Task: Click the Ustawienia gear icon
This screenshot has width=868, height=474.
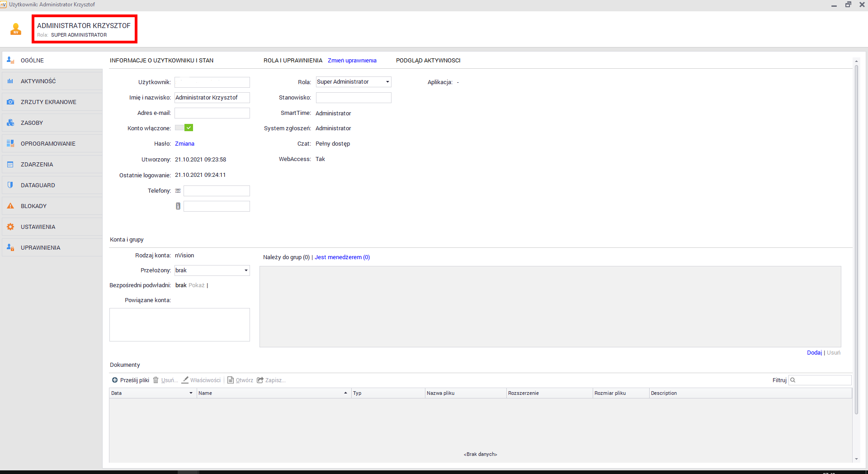Action: click(10, 227)
